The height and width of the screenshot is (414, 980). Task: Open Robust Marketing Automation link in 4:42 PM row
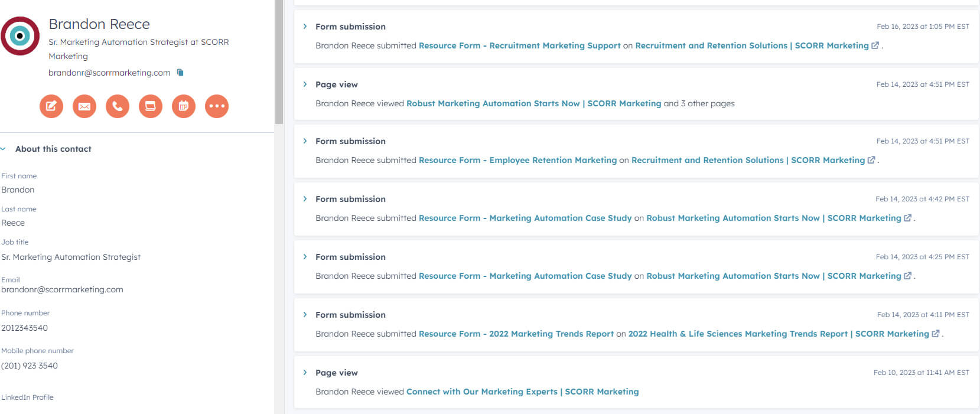click(774, 218)
